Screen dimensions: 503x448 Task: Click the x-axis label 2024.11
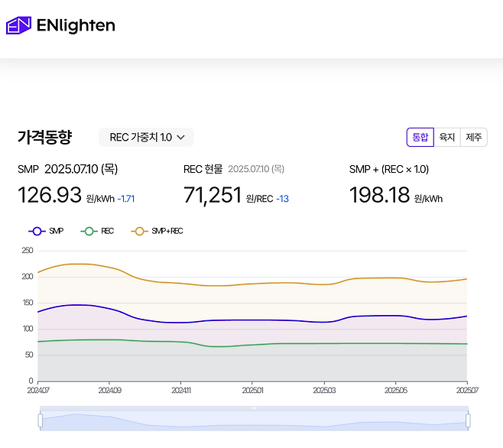(x=181, y=390)
